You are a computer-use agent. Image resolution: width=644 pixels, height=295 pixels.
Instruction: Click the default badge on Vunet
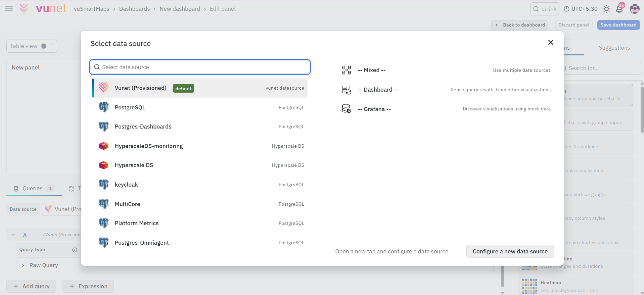183,88
